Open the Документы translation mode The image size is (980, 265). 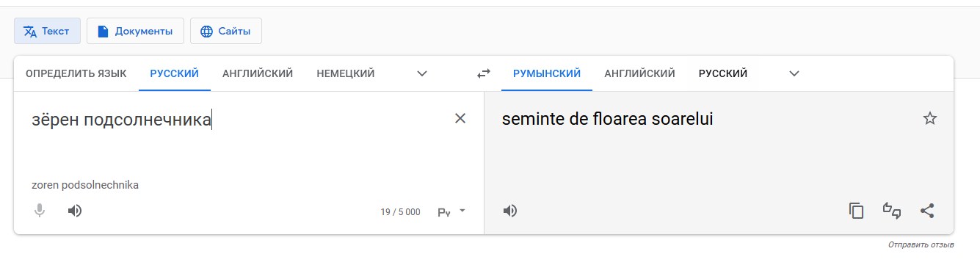pyautogui.click(x=135, y=31)
